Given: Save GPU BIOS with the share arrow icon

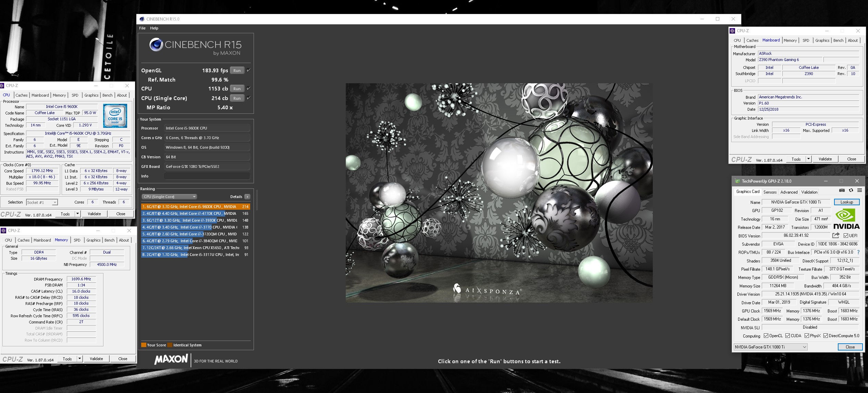Looking at the screenshot, I should coord(836,235).
